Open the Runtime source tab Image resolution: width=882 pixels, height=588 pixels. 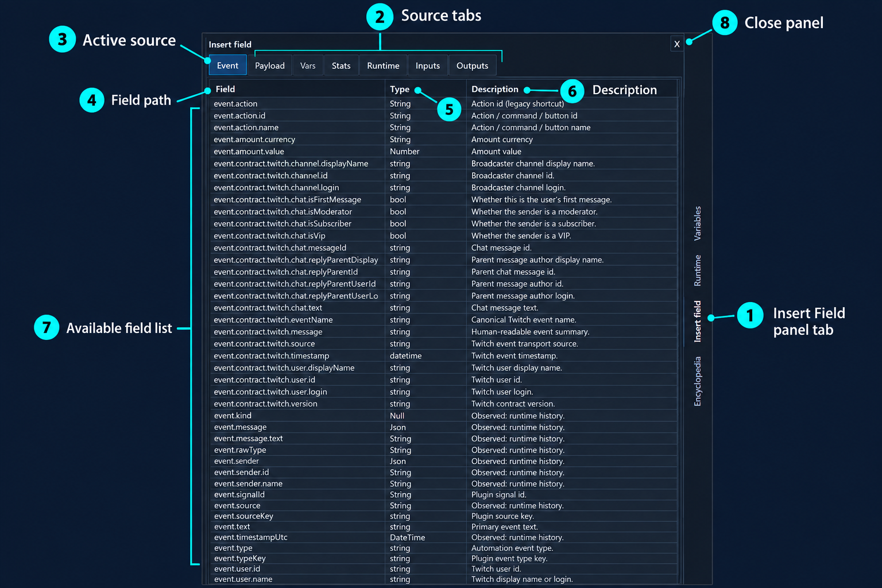(x=383, y=65)
